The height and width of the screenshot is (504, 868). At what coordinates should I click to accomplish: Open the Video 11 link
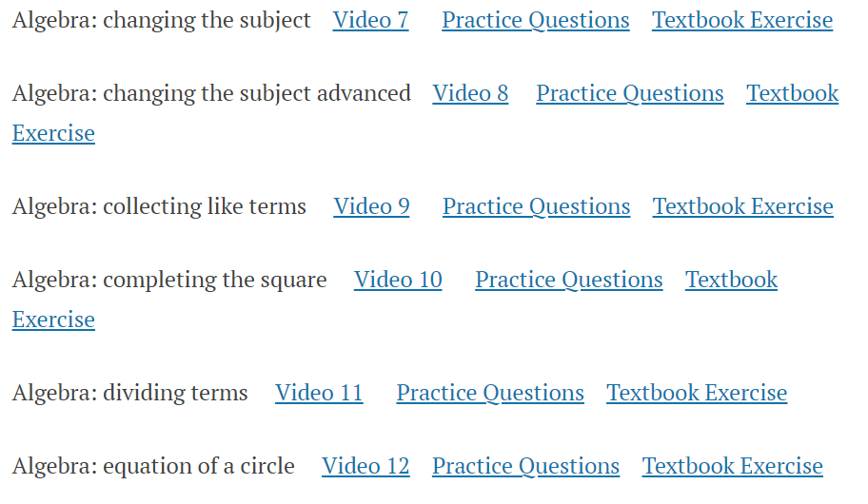click(x=319, y=394)
